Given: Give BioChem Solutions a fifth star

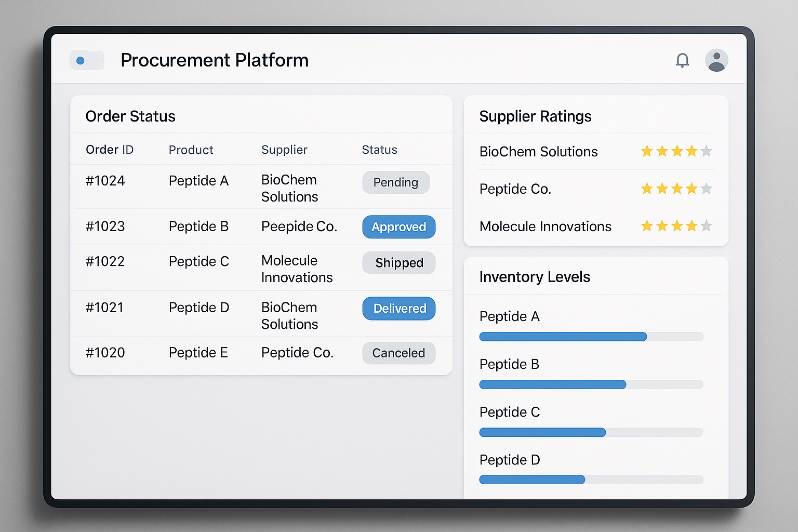Looking at the screenshot, I should pos(706,151).
